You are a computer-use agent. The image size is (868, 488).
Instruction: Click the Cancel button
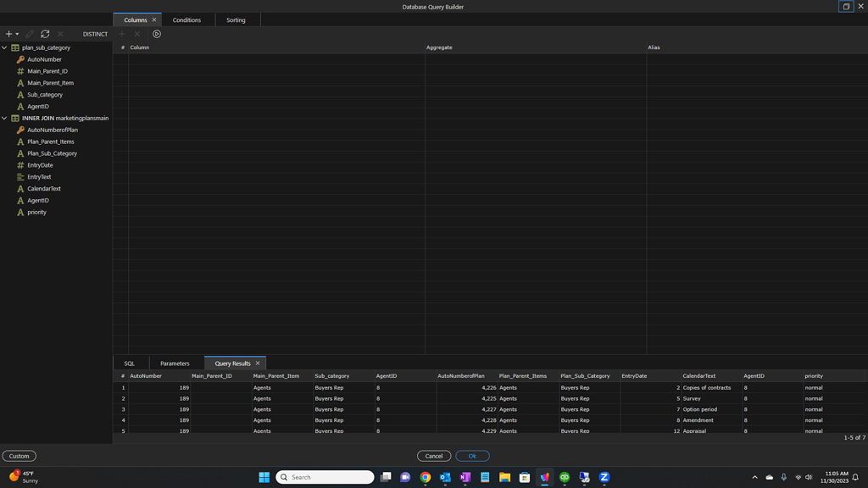(x=434, y=456)
